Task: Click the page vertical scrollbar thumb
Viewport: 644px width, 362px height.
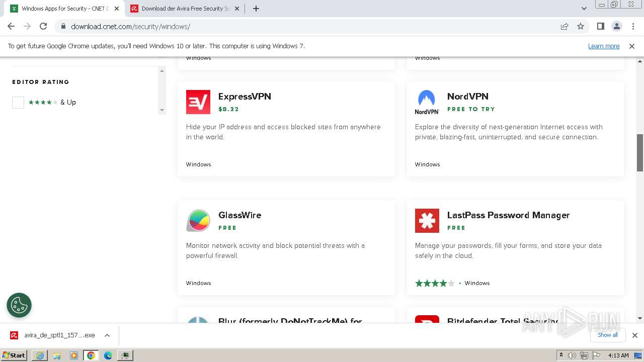Action: (640, 153)
